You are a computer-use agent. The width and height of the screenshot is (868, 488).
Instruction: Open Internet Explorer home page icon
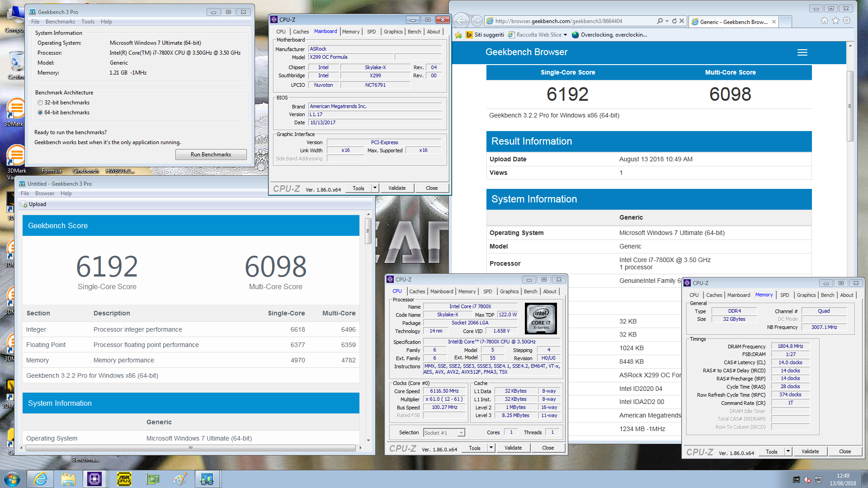(x=825, y=21)
